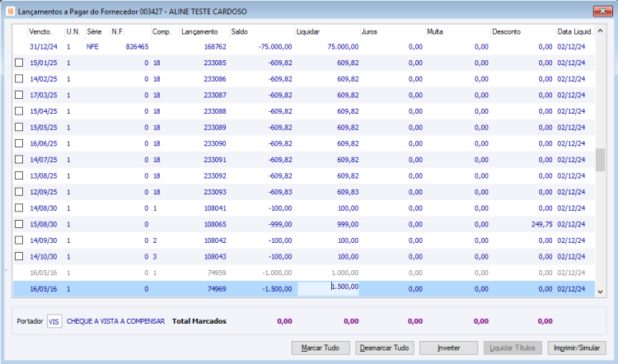
Task: Select saldo -999,00 cell
Action: click(280, 224)
